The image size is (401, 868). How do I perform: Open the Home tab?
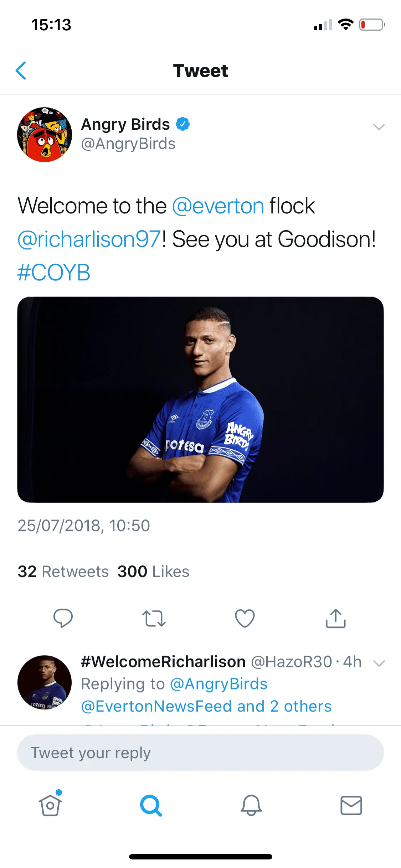[50, 805]
